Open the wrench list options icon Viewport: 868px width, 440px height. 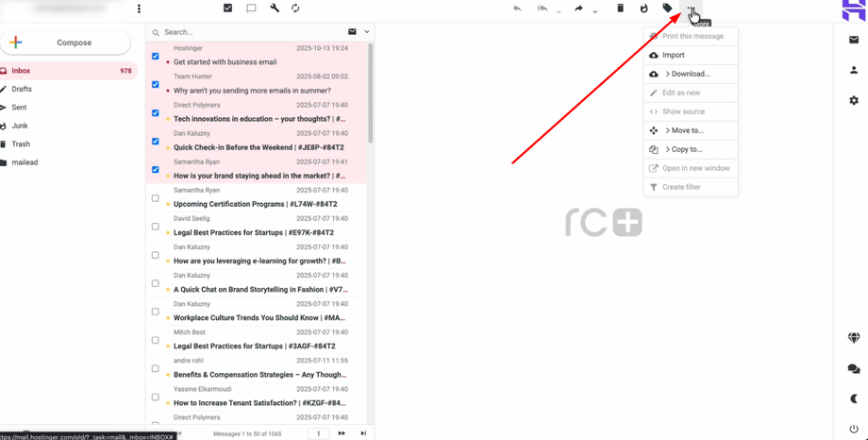click(x=274, y=8)
